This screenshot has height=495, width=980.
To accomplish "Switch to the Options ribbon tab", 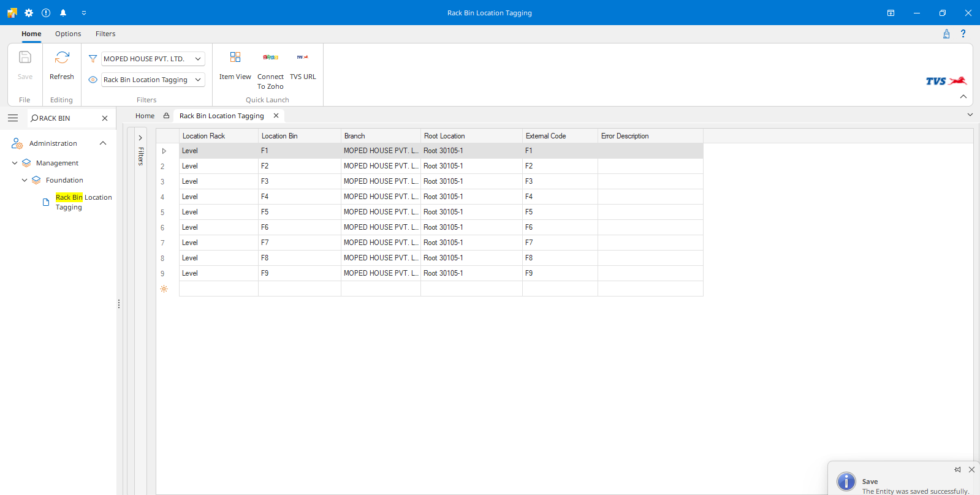I will [x=68, y=34].
